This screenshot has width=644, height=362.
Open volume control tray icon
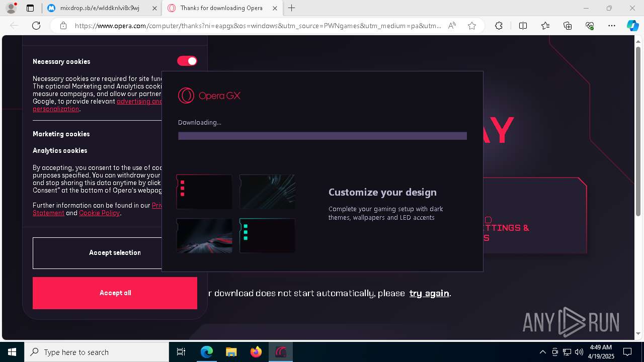(579, 352)
